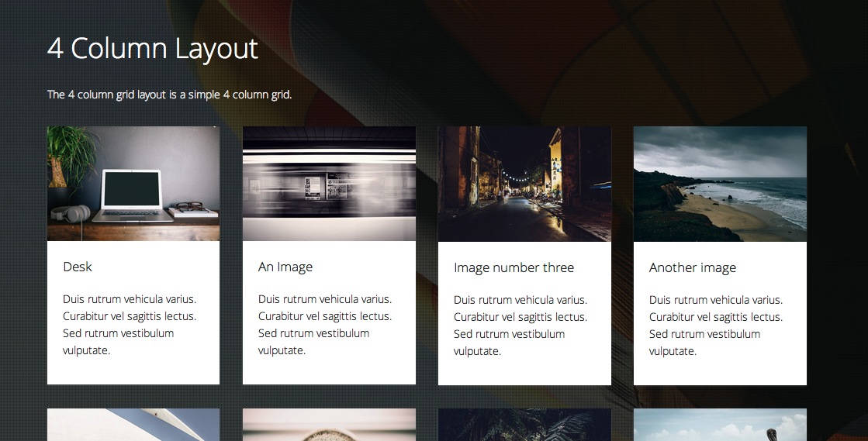Open the bowl thumbnail below An Image
This screenshot has height=441, width=868.
[x=330, y=425]
